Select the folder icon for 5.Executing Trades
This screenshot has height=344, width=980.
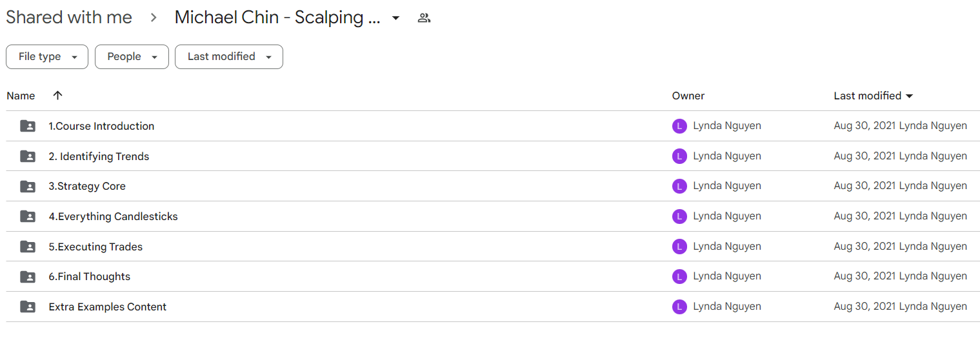click(x=28, y=247)
